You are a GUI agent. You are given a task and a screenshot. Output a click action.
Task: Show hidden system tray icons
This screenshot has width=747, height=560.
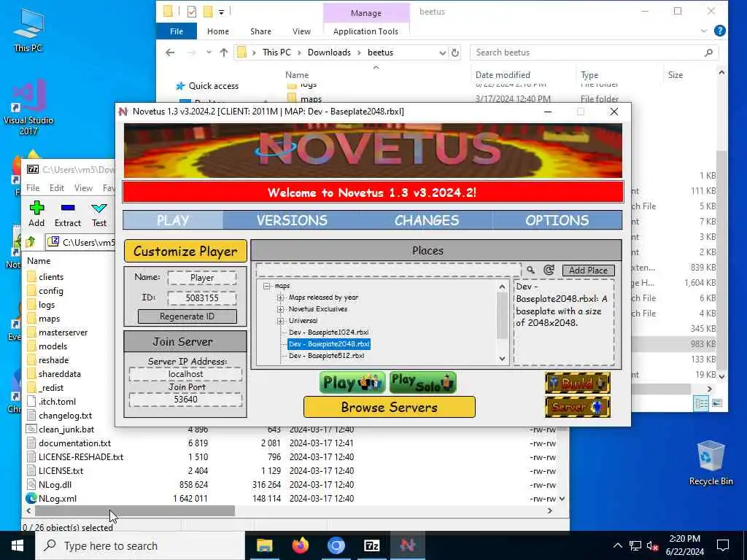tap(617, 545)
